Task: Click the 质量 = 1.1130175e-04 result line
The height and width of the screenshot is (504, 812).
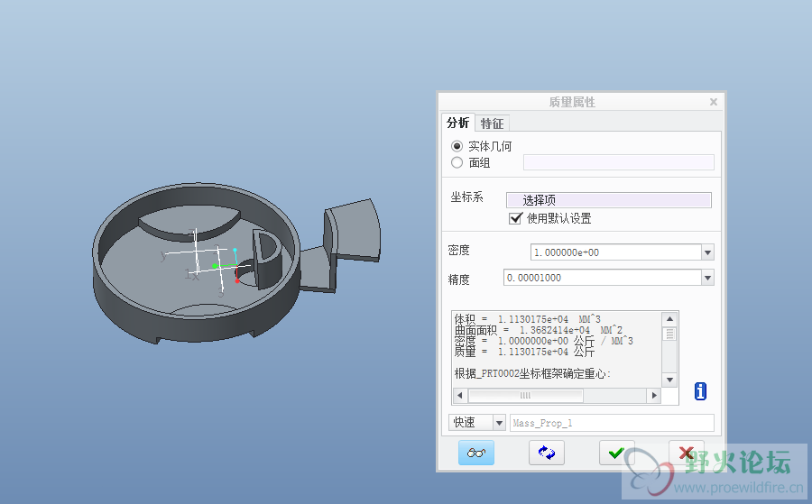Action: [524, 352]
